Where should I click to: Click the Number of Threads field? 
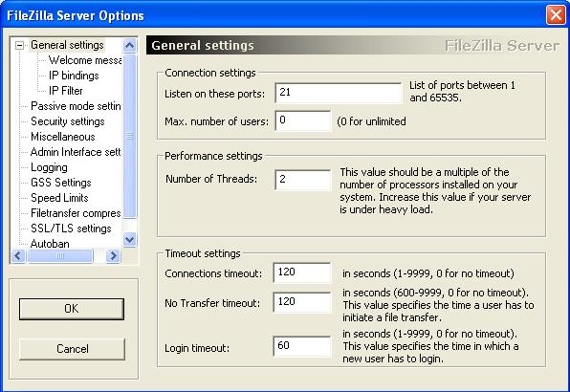point(302,180)
